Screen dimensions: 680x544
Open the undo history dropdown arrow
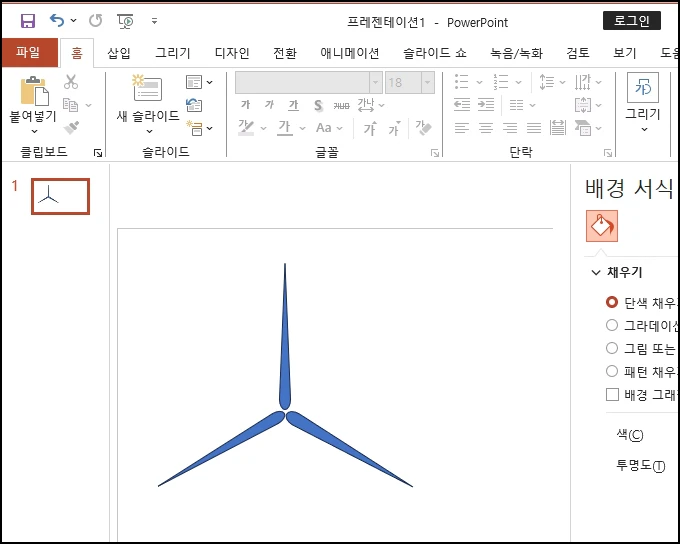pos(73,20)
